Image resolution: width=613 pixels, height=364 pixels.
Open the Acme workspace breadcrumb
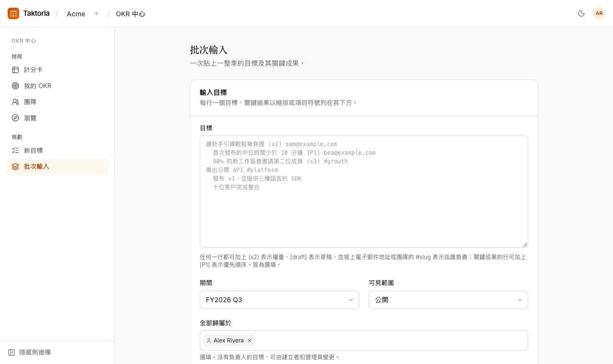coord(76,14)
